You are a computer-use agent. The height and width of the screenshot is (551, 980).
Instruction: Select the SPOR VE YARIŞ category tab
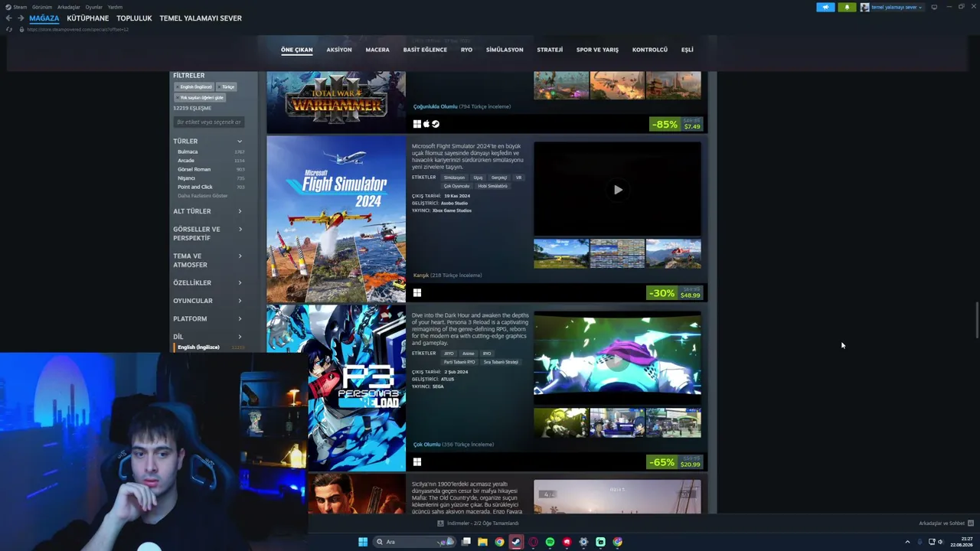click(x=597, y=50)
